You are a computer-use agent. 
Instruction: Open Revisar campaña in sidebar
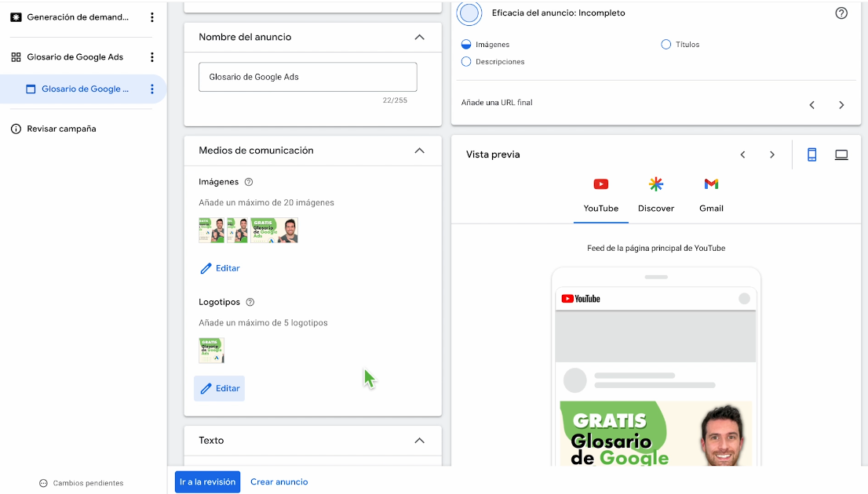click(61, 129)
